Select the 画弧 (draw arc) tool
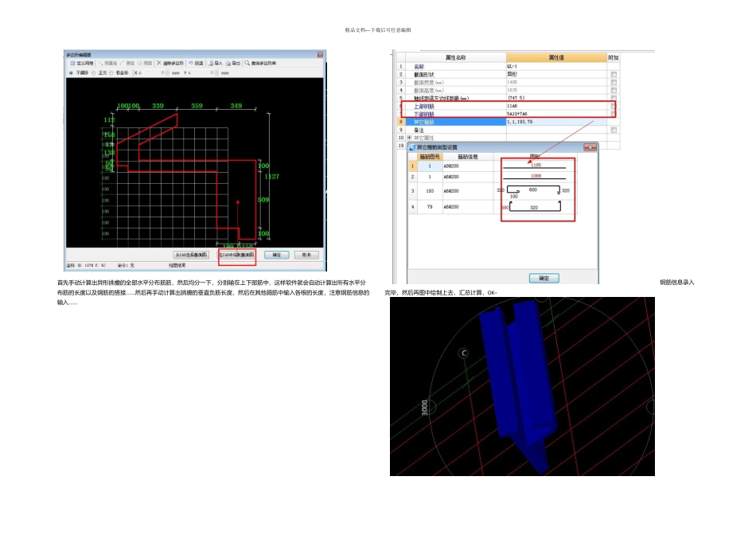The image size is (756, 535). pyautogui.click(x=127, y=62)
